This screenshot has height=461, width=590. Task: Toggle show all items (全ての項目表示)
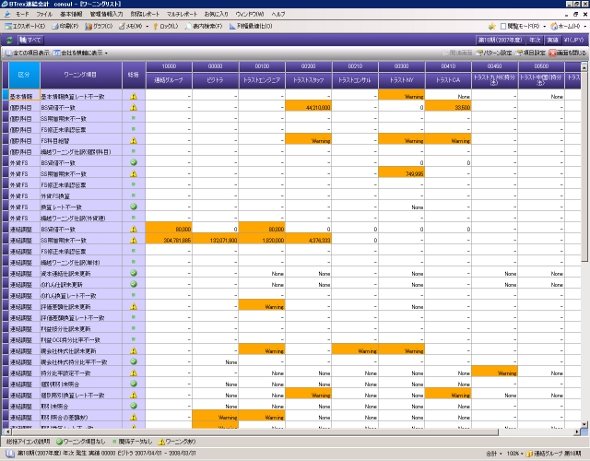coord(27,53)
